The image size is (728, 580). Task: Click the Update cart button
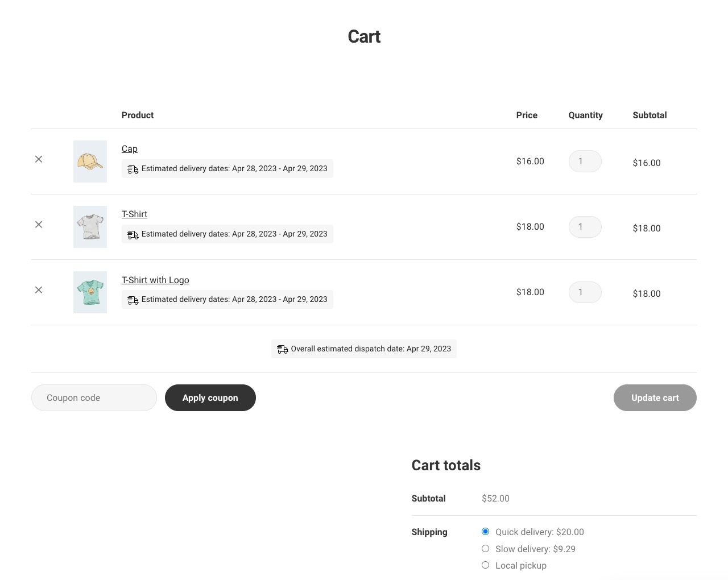click(655, 398)
